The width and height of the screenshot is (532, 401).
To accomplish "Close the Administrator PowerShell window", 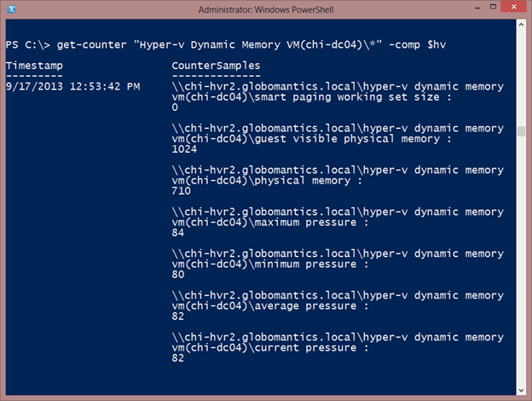I will [x=513, y=7].
